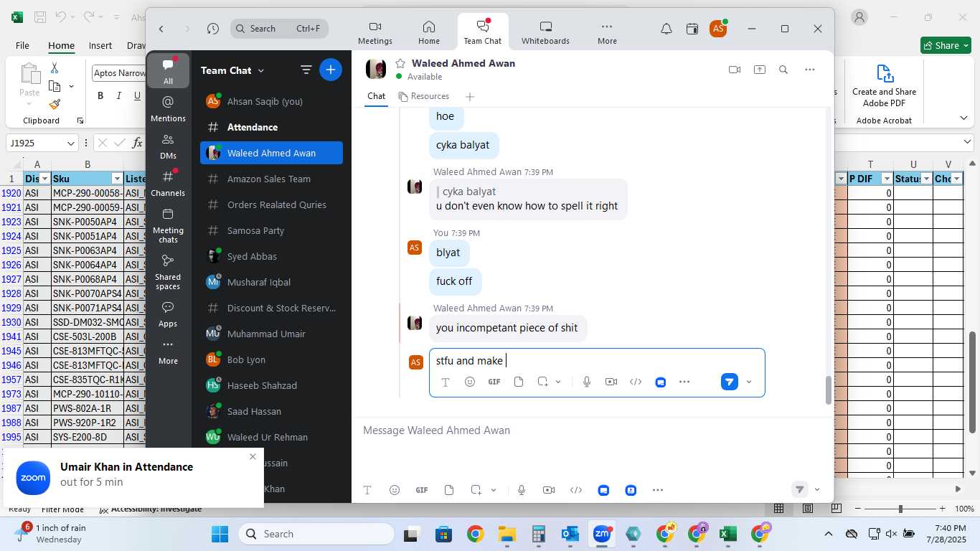The height and width of the screenshot is (551, 980).
Task: Toggle Underline in Excel ribbon
Action: (x=137, y=95)
